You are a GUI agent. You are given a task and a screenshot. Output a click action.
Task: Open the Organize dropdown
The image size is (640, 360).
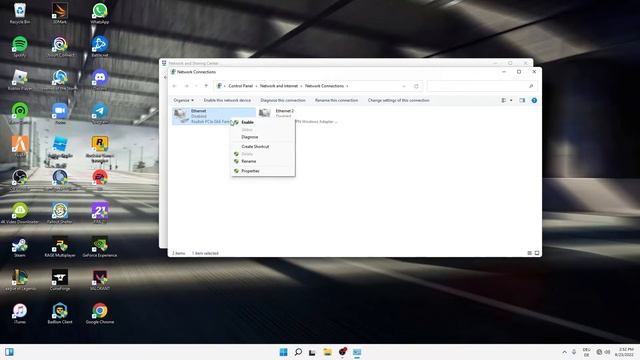(183, 100)
